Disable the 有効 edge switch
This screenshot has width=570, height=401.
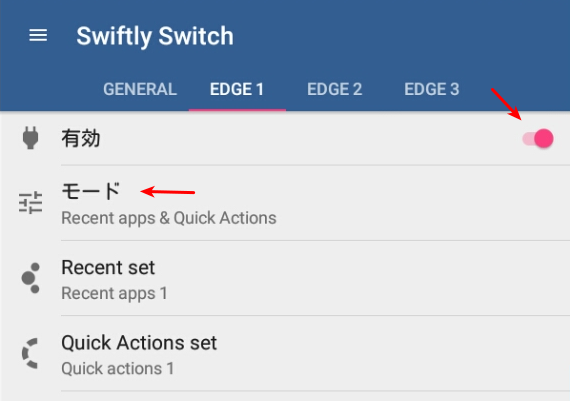[x=538, y=139]
